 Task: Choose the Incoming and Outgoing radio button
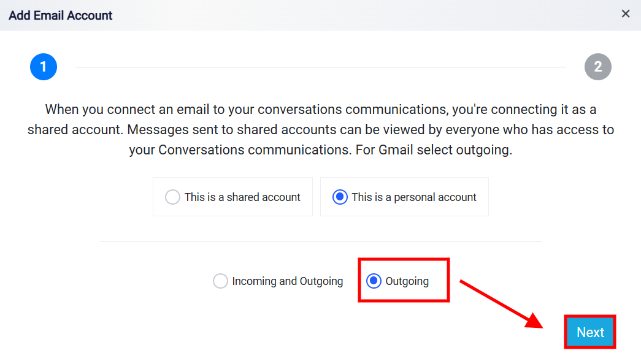pos(220,281)
